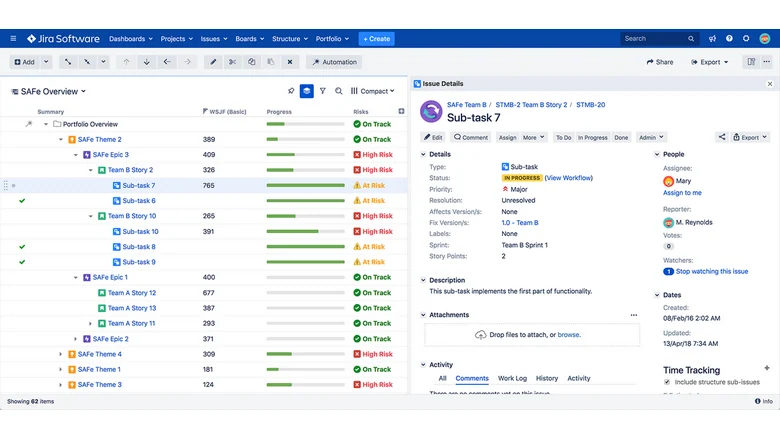Open the top toolbar Export dropdown

coord(709,62)
